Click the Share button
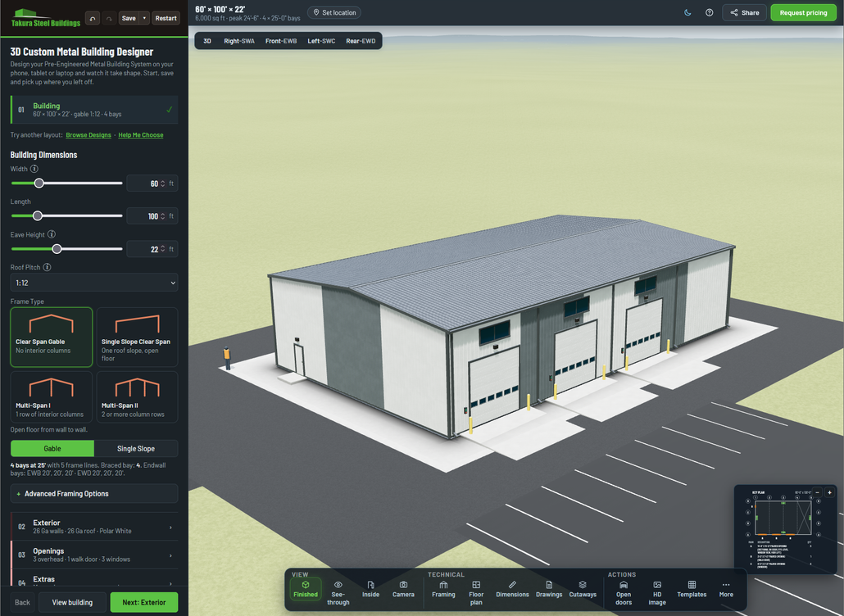This screenshot has width=844, height=616. 744,12
